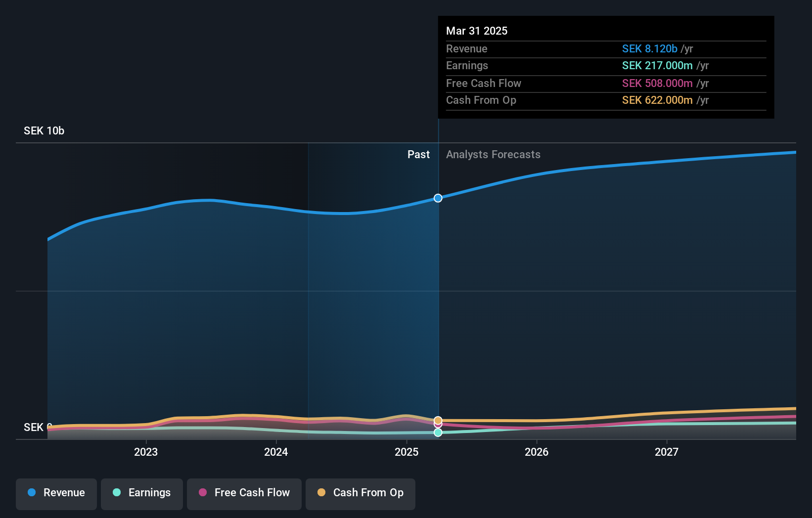Screen dimensions: 812x518
Task: Click the teal Earnings data point marker
Action: pos(438,432)
